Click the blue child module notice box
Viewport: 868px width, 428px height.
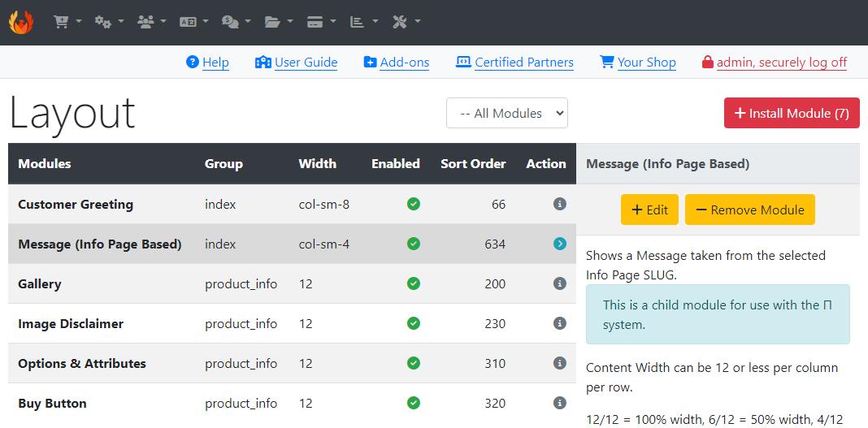point(718,314)
